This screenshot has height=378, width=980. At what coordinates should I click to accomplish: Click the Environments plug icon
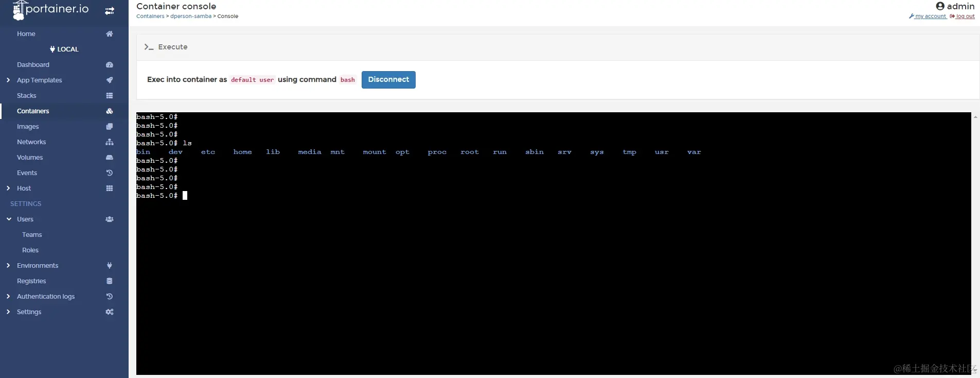coord(110,266)
